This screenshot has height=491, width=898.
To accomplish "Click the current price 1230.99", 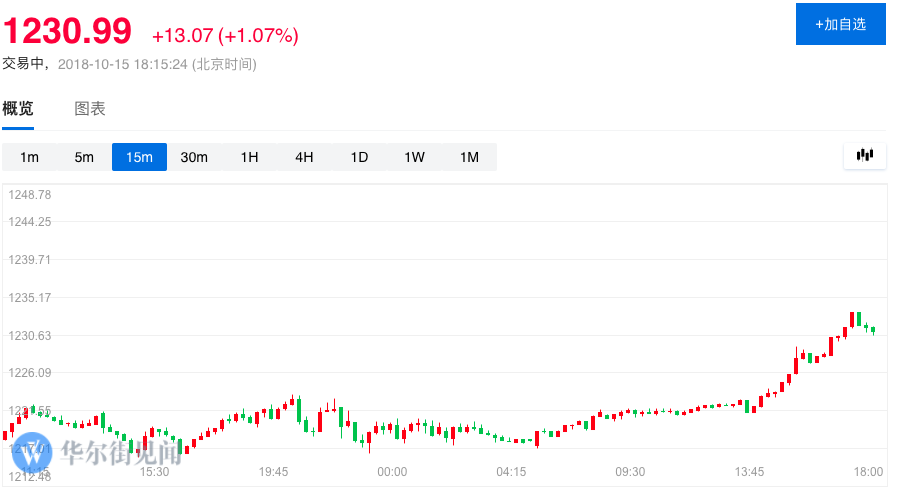I will pyautogui.click(x=68, y=30).
